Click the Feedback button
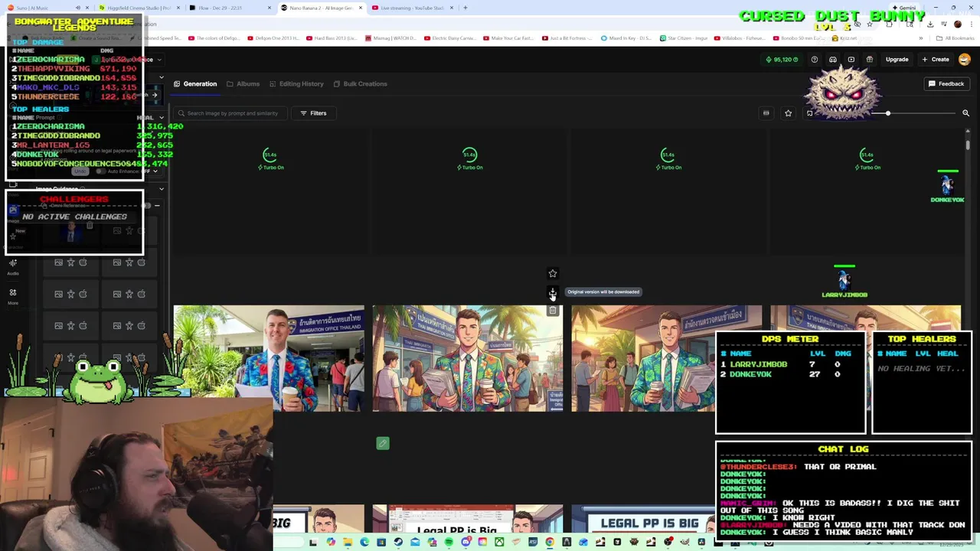Viewport: 980px width, 551px height. (x=946, y=83)
